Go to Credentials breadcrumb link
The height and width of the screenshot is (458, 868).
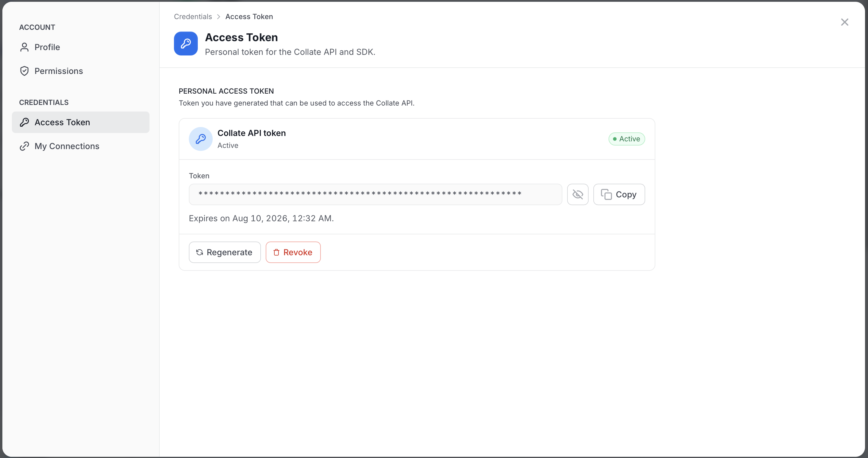[x=193, y=16]
